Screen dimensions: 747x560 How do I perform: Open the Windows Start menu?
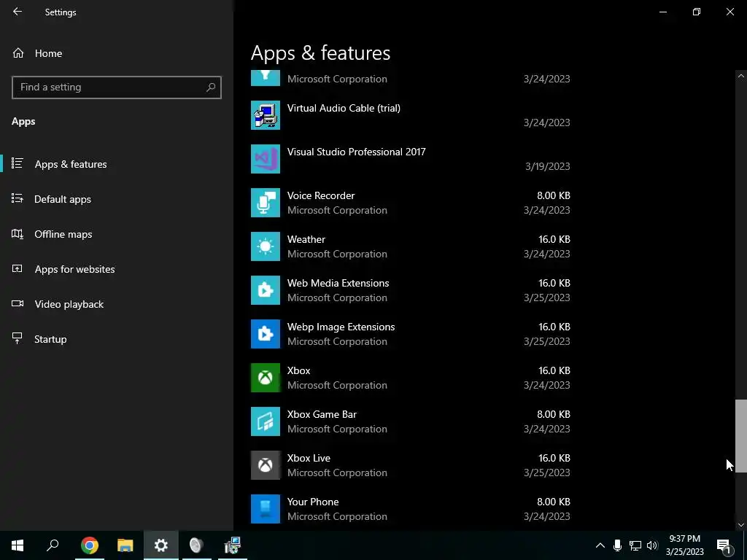coord(18,545)
